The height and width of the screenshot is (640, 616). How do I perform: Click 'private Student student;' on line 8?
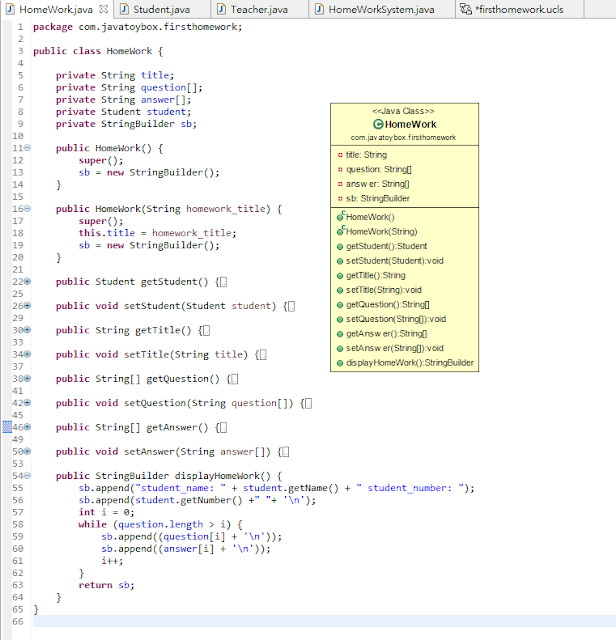123,112
